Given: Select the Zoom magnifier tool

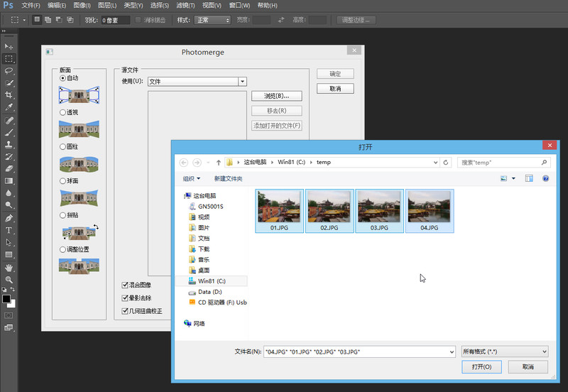Looking at the screenshot, I should click(9, 279).
